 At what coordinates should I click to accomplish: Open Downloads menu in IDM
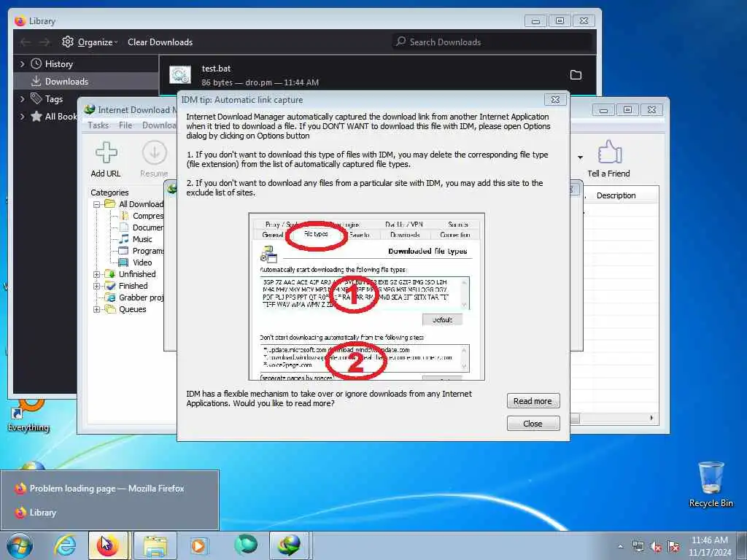159,125
